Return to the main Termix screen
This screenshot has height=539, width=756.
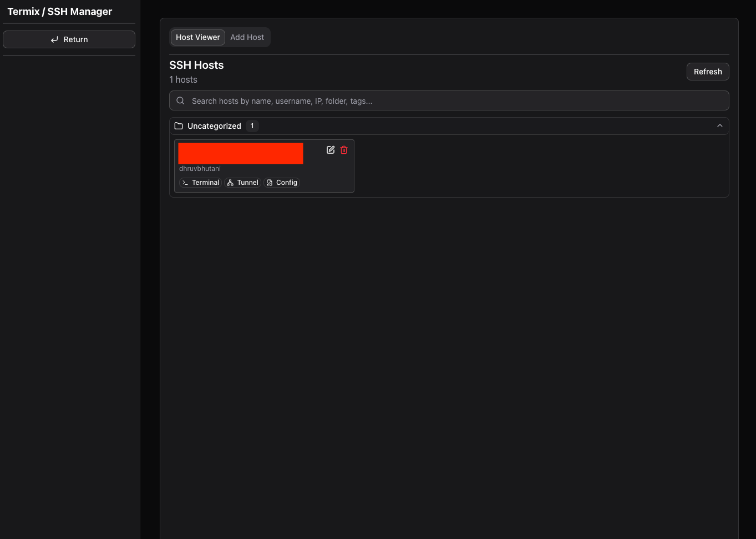point(69,39)
